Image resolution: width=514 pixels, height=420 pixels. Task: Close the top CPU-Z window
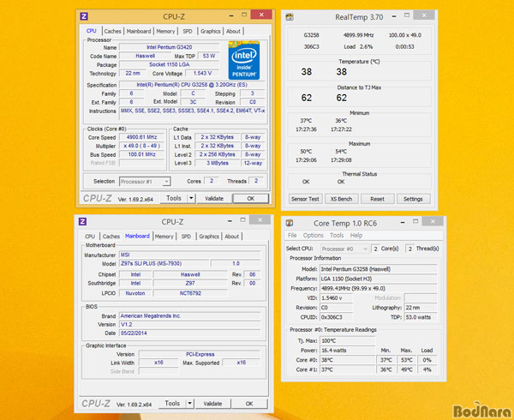[261, 15]
